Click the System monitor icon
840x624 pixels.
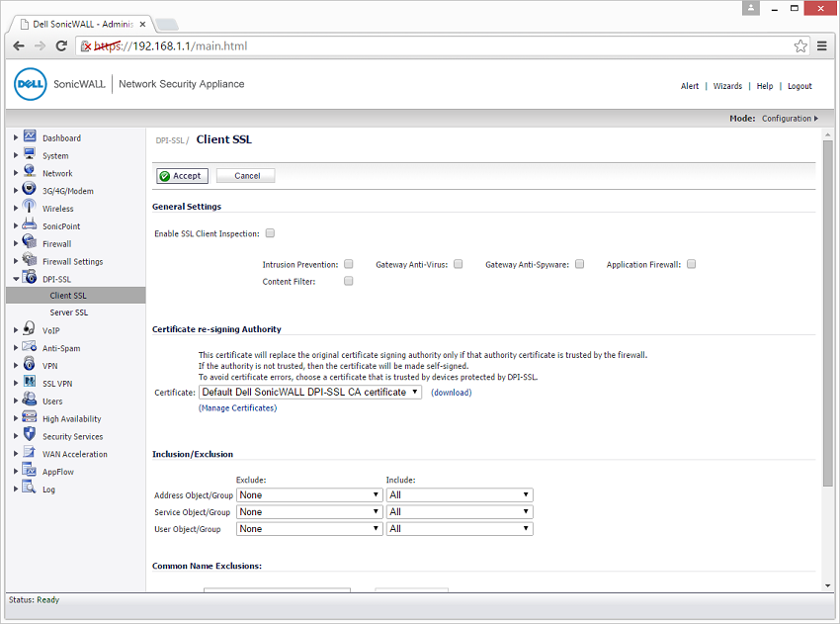[30, 154]
